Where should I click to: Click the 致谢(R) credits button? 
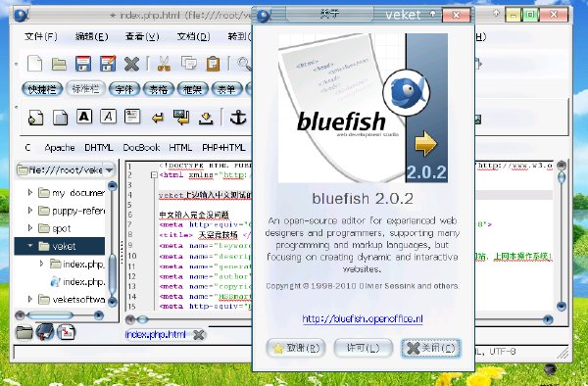tap(296, 348)
